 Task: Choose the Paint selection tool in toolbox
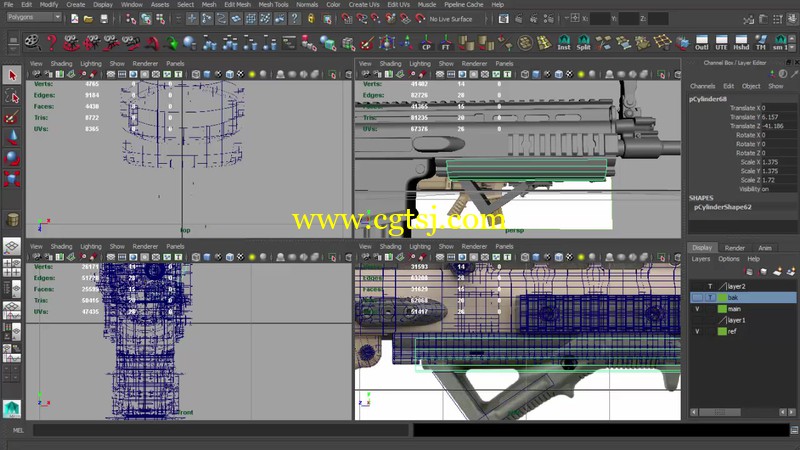click(12, 117)
